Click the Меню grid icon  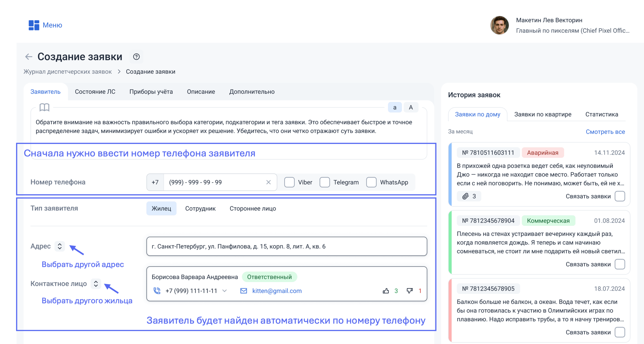coord(34,25)
